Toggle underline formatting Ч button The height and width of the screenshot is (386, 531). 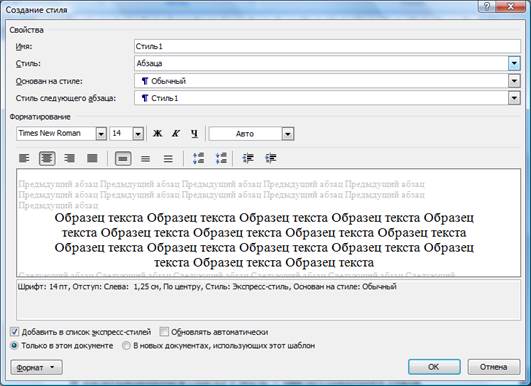click(194, 133)
